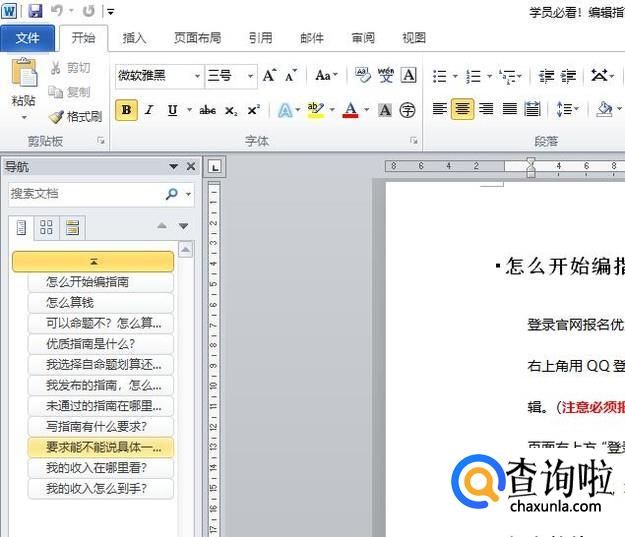
Task: Open the Customize Quick Access Toolbar arrow
Action: (110, 12)
